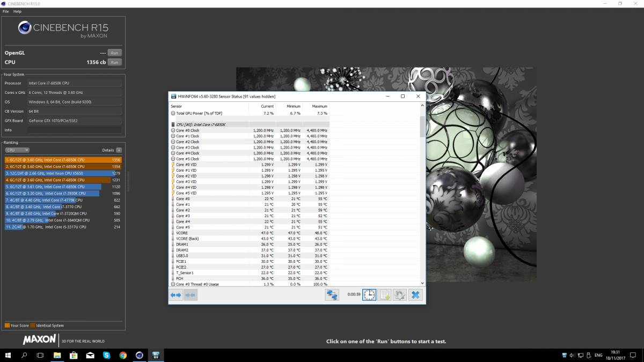This screenshot has height=362, width=644.
Task: Run the OpenGL benchmark test
Action: point(114,53)
